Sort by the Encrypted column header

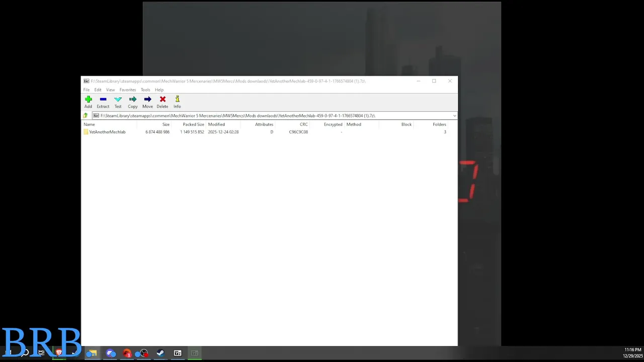[333, 124]
